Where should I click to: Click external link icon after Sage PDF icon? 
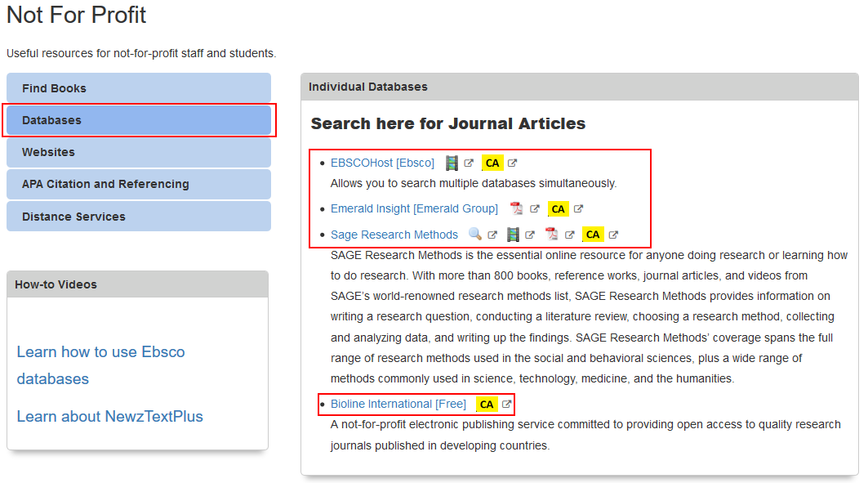coord(570,235)
